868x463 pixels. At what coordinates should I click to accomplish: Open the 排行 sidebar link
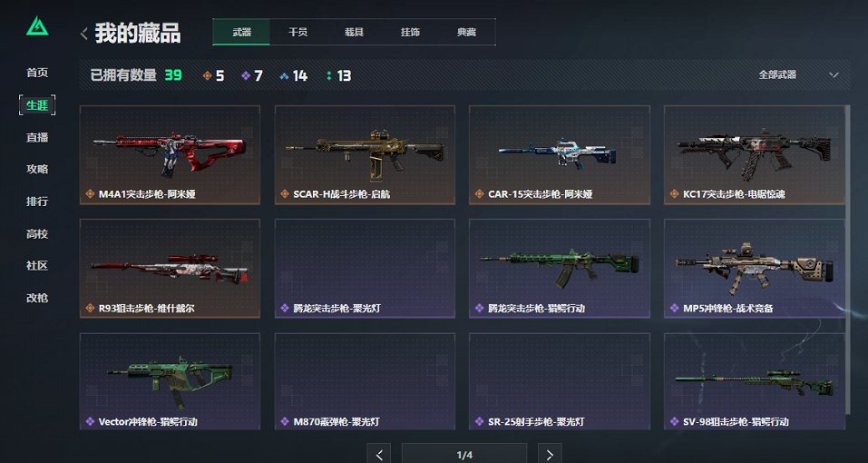37,202
